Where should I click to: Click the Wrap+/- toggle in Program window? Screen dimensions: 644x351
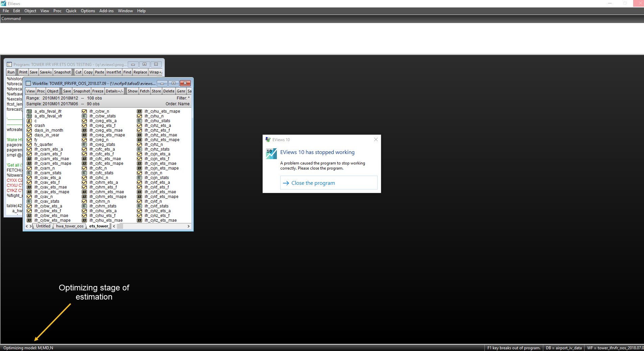156,72
